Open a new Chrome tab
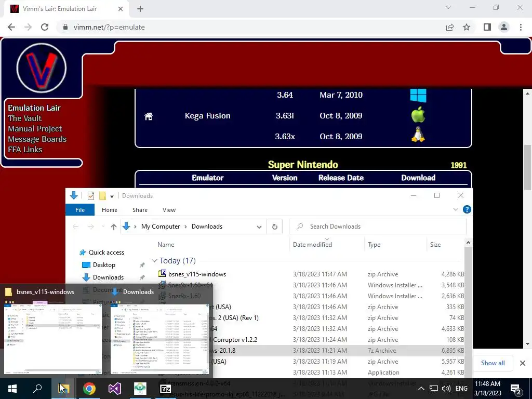The image size is (532, 399). [140, 9]
